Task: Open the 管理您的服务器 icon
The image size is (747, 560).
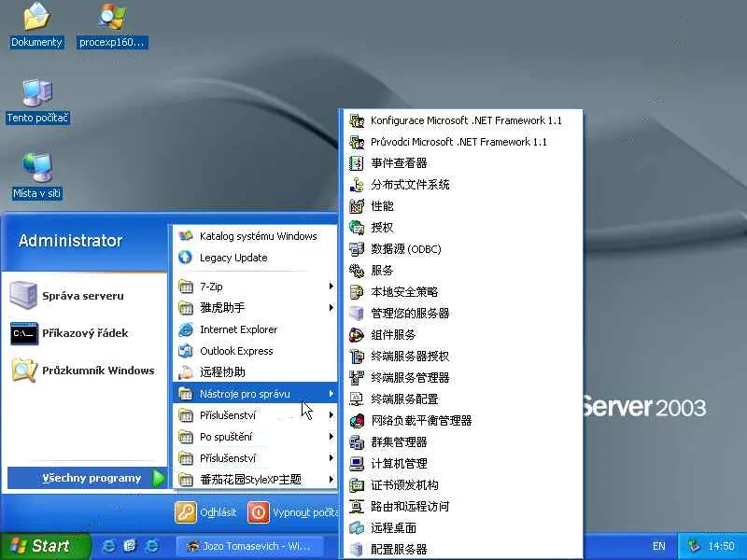Action: (x=357, y=314)
